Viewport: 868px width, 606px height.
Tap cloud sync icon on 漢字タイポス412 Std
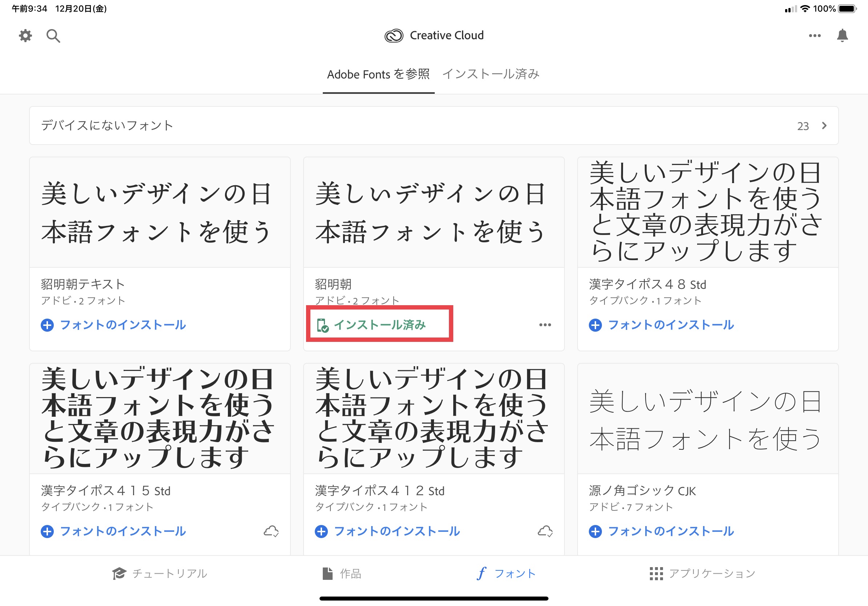point(545,531)
